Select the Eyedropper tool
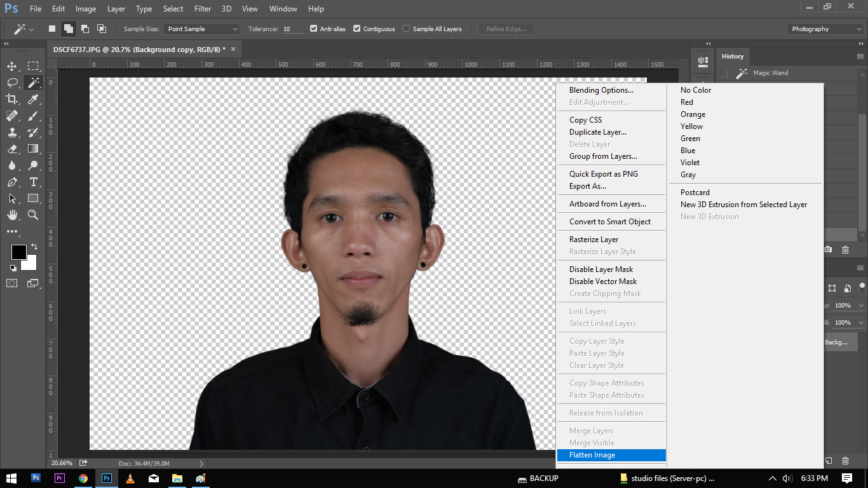Screen dimensions: 868x488 coord(33,99)
